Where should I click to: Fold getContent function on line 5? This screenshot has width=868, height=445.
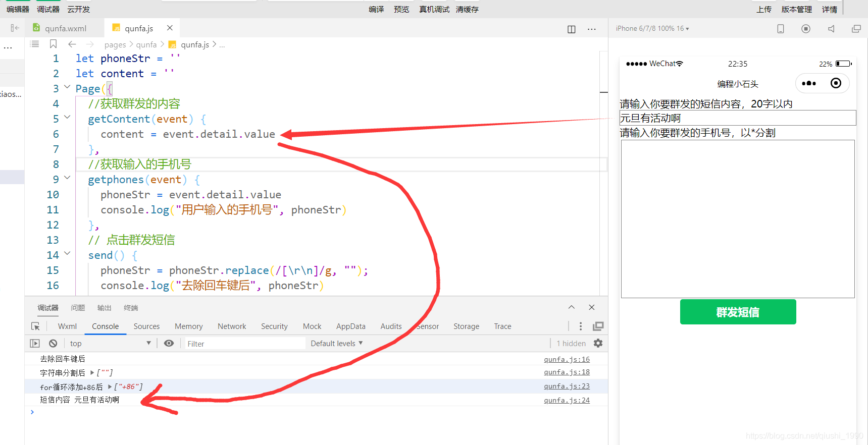click(x=67, y=118)
